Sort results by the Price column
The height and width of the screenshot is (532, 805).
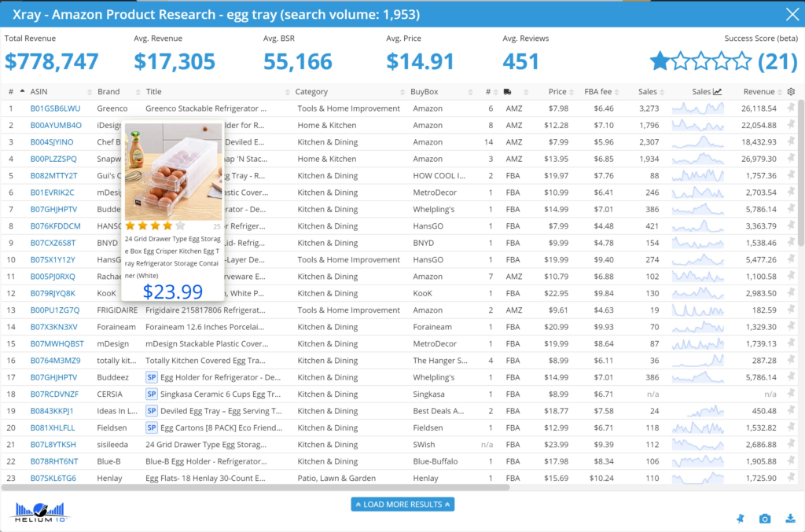(557, 92)
